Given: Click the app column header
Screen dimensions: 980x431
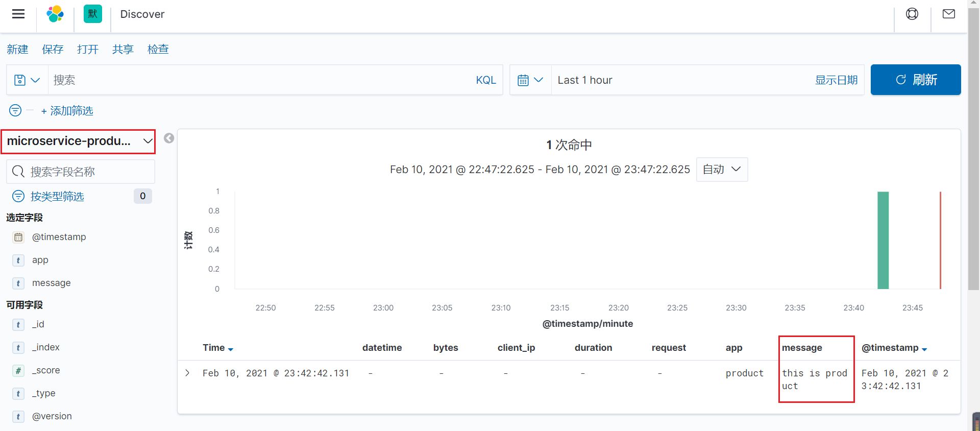Looking at the screenshot, I should pyautogui.click(x=734, y=348).
